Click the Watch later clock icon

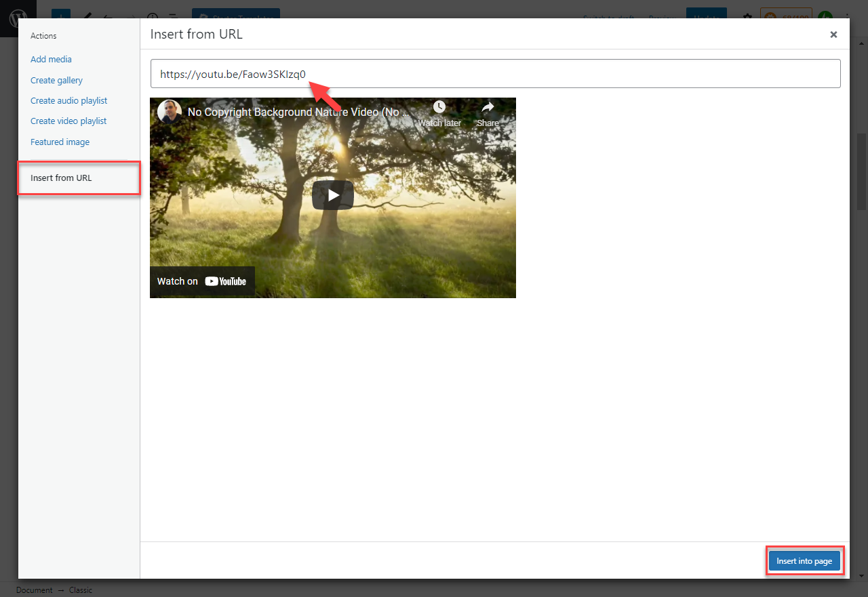(439, 108)
